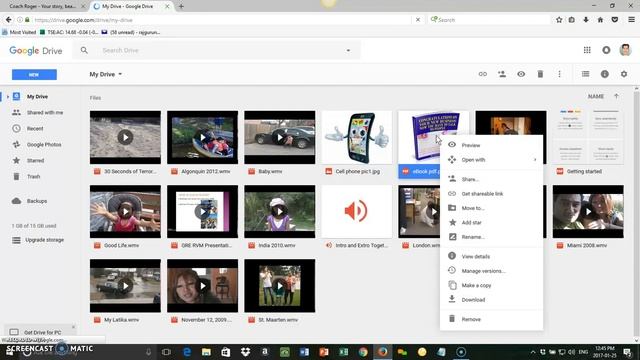640x360 pixels.
Task: Choose Get shareable link
Action: (x=491, y=194)
